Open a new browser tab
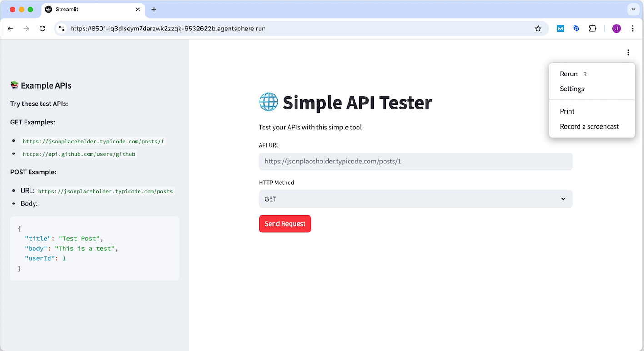The width and height of the screenshot is (644, 351). tap(154, 9)
